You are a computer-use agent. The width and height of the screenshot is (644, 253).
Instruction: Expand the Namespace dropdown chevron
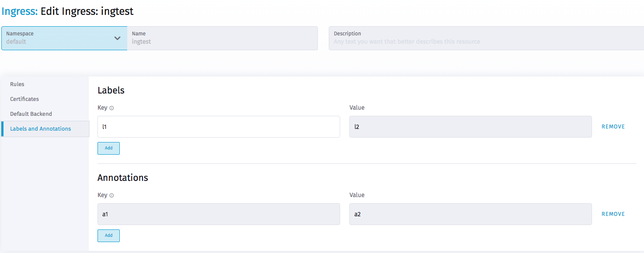pyautogui.click(x=117, y=38)
